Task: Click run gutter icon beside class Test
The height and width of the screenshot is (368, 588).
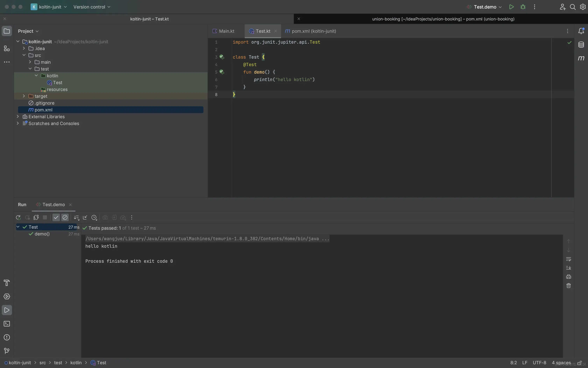Action: pyautogui.click(x=222, y=57)
